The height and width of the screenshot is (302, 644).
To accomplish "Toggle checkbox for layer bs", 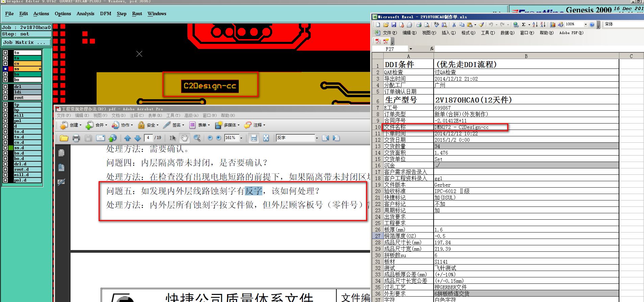I will (x=5, y=74).
